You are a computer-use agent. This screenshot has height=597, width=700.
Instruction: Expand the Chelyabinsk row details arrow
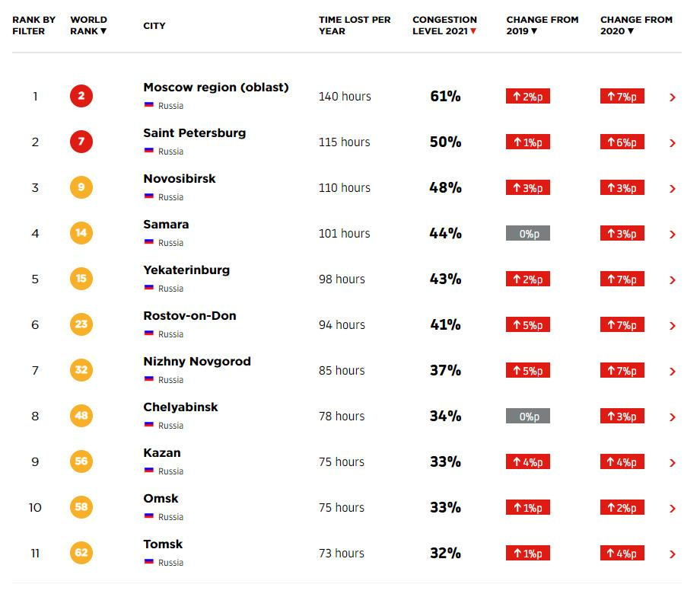[x=673, y=417]
